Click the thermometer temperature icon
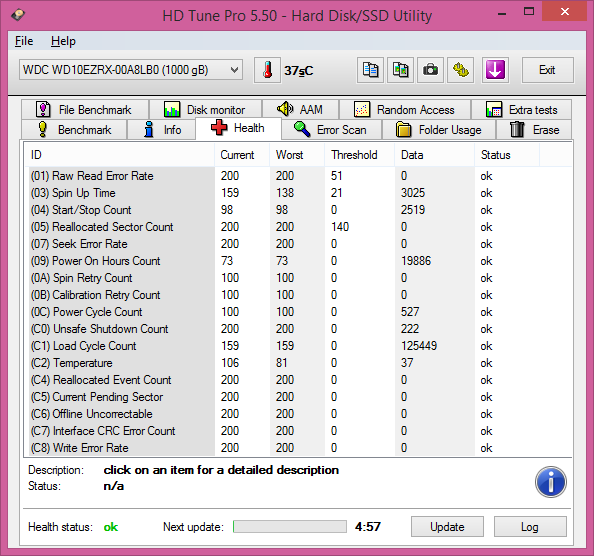This screenshot has height=556, width=594. [267, 70]
